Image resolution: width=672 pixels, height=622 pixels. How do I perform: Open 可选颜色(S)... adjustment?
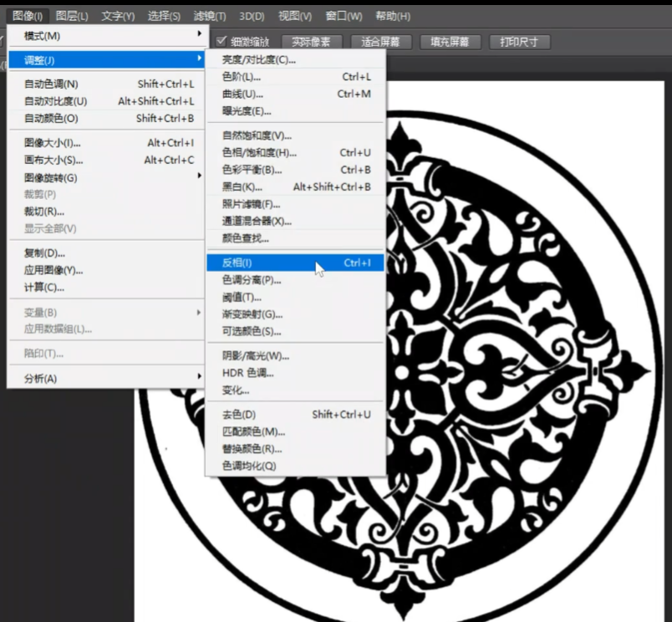pyautogui.click(x=295, y=331)
